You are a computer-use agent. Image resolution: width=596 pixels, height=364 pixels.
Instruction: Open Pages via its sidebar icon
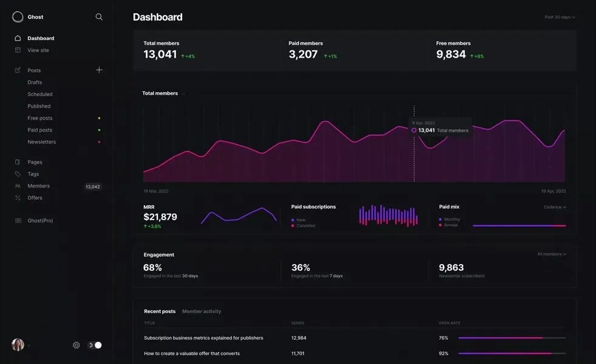[19, 162]
